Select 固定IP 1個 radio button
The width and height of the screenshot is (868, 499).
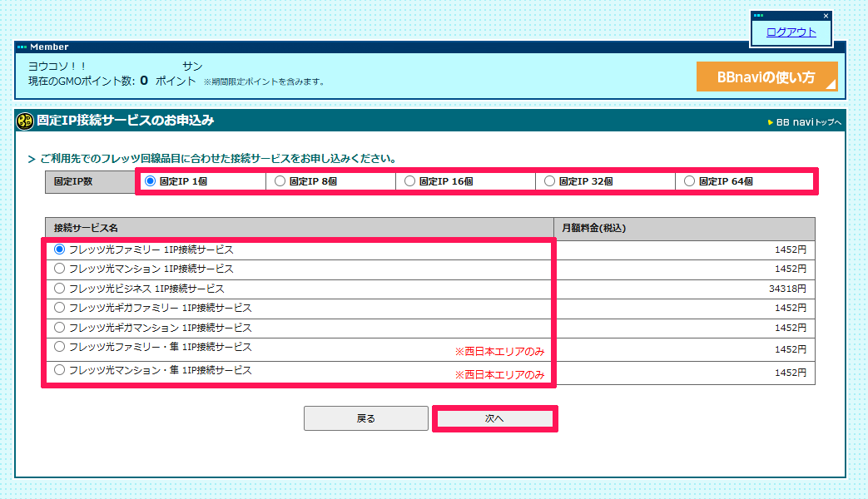(150, 181)
